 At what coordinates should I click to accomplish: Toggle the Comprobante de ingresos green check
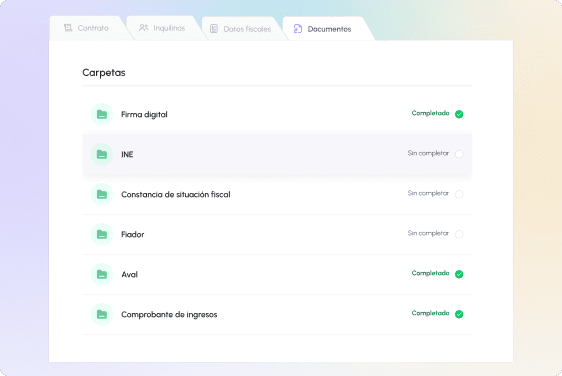tap(459, 314)
